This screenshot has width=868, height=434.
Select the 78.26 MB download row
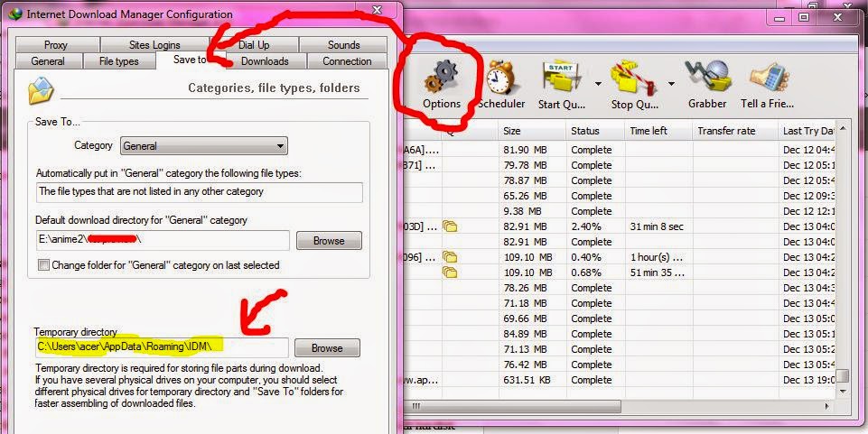click(x=620, y=288)
